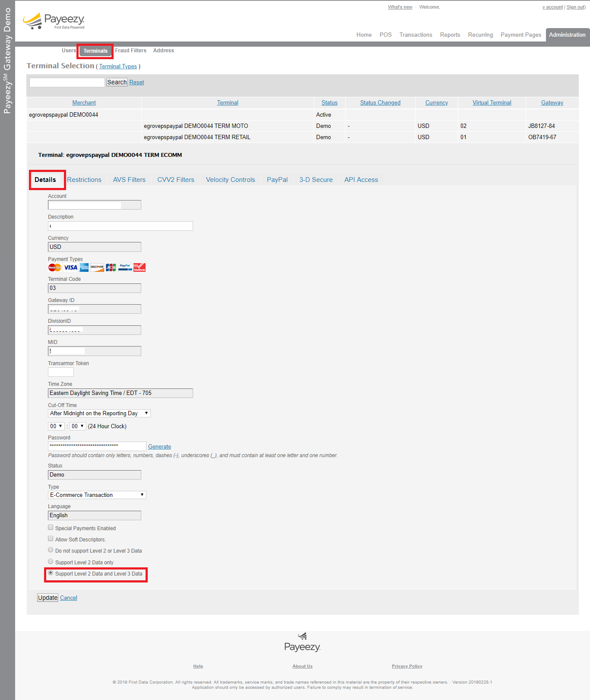Sort table by Currency column header
This screenshot has height=700, width=590.
click(x=437, y=103)
